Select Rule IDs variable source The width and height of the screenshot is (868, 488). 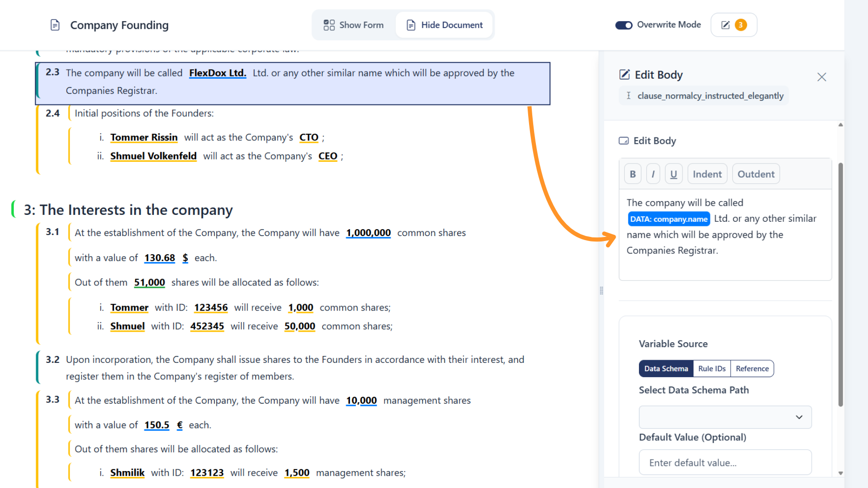click(x=712, y=368)
